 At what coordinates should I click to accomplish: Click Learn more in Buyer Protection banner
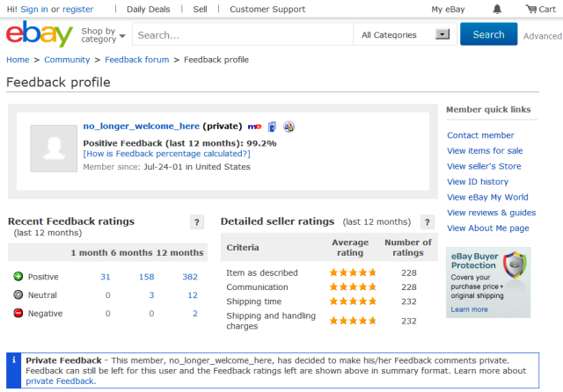469,309
